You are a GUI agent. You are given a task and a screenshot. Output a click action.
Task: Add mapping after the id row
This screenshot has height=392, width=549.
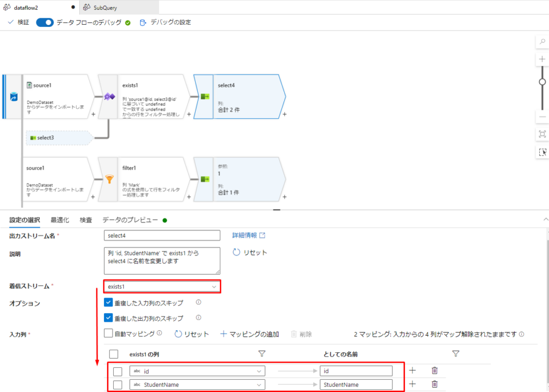pyautogui.click(x=412, y=371)
